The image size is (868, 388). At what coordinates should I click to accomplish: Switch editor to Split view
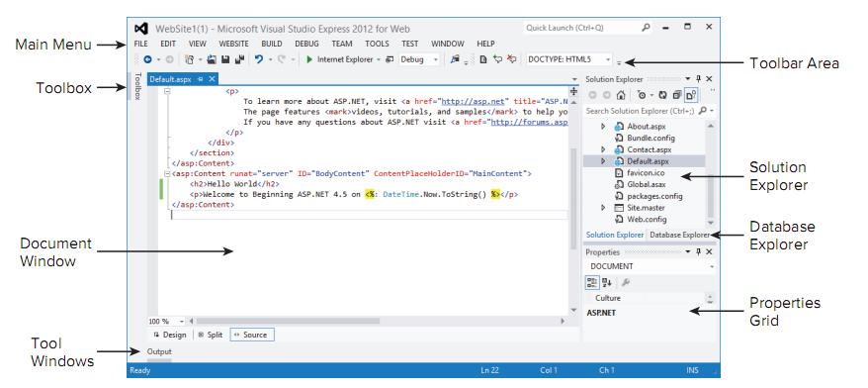point(211,335)
